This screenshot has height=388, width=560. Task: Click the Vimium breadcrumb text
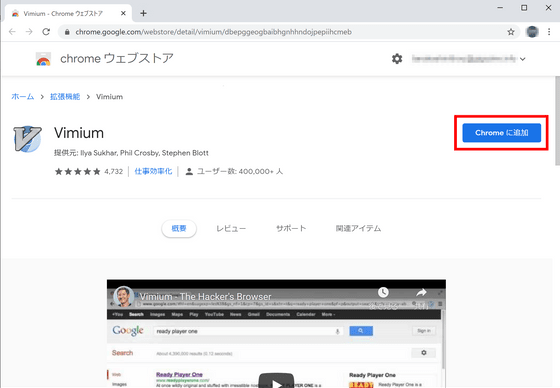[109, 97]
